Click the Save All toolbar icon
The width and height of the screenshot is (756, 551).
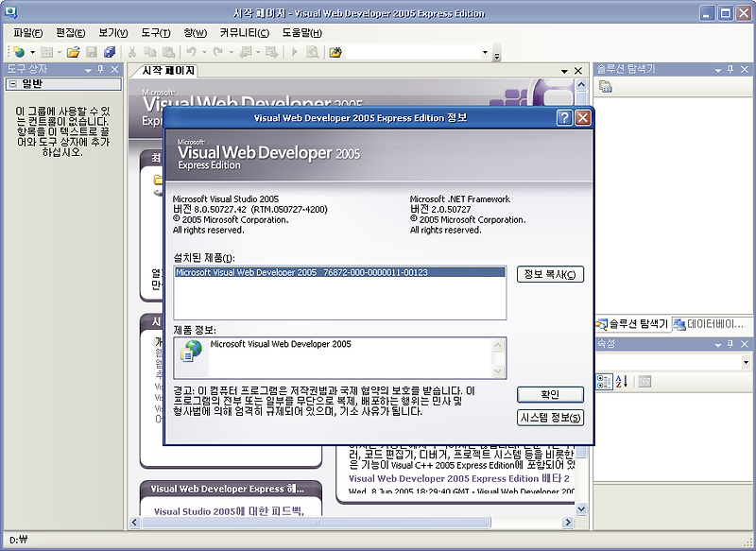pos(110,52)
